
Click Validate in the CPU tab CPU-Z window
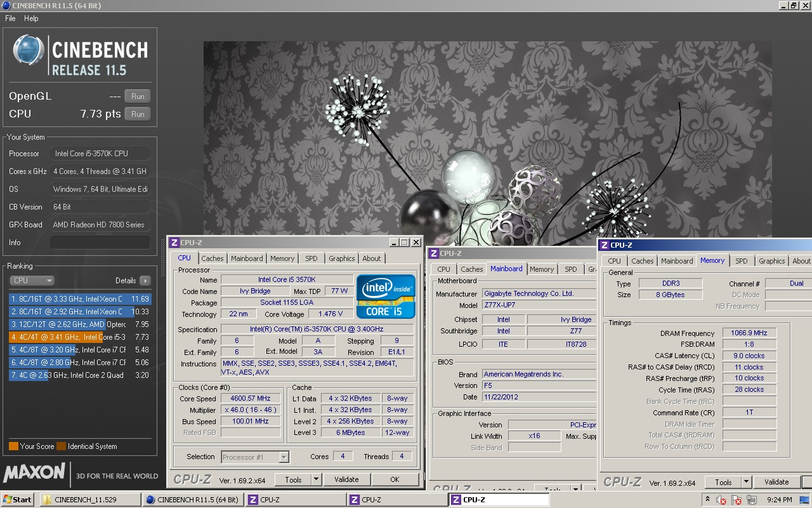[x=346, y=480]
